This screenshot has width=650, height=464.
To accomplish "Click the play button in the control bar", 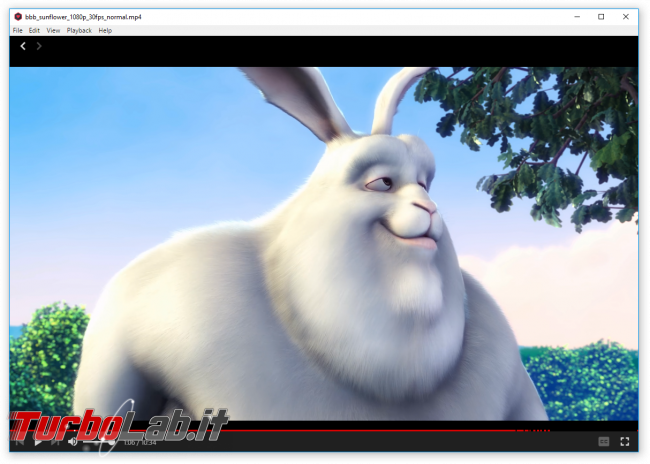I will tap(38, 442).
